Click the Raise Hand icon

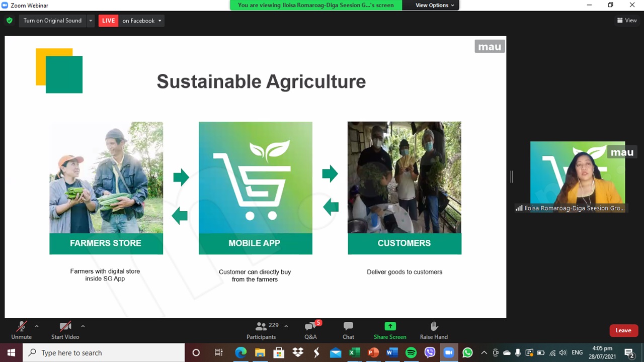[434, 326]
